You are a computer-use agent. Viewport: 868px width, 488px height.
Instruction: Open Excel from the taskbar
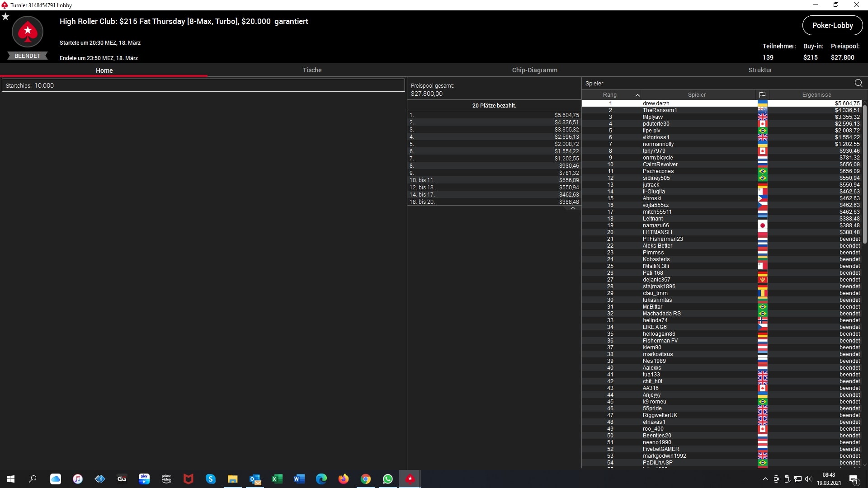coord(277,479)
